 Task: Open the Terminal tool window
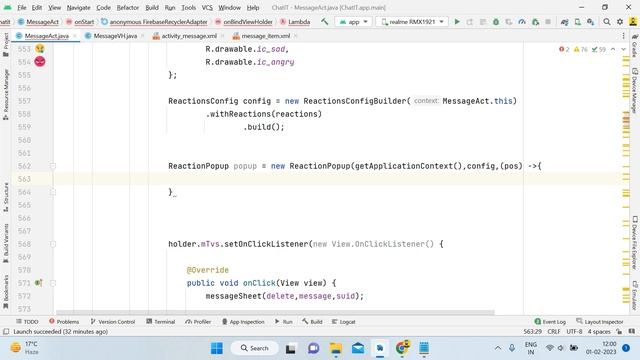click(161, 322)
